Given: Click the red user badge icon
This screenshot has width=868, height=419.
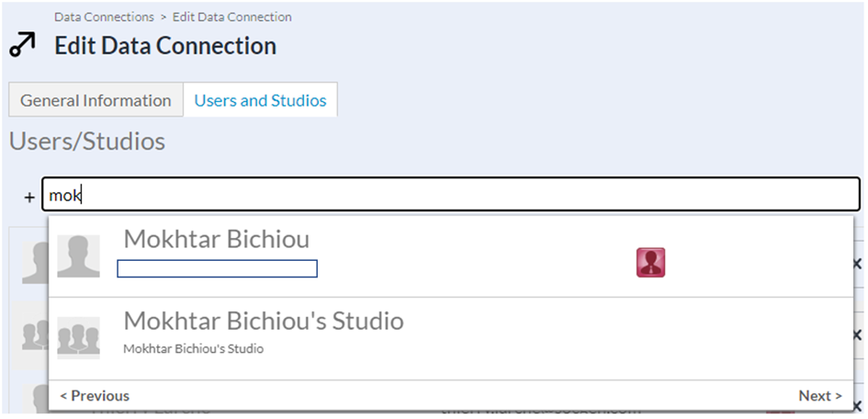Looking at the screenshot, I should pyautogui.click(x=650, y=263).
